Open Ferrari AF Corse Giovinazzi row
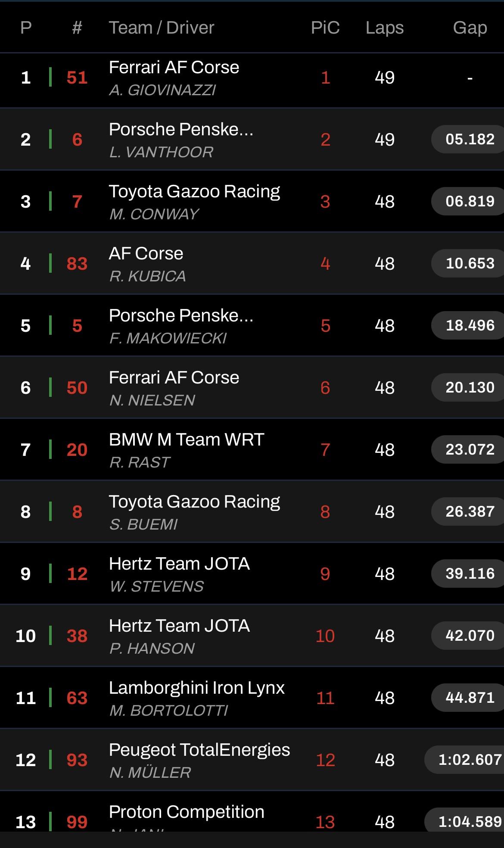The height and width of the screenshot is (848, 504). tap(252, 78)
